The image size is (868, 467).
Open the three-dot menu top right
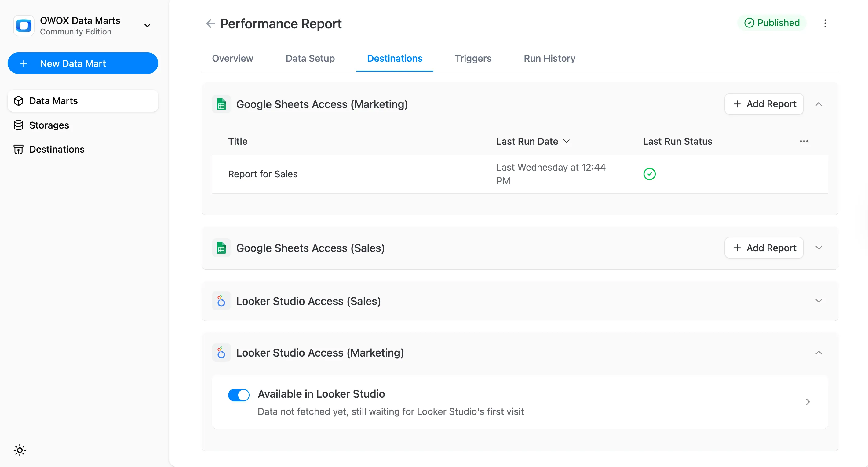coord(826,24)
